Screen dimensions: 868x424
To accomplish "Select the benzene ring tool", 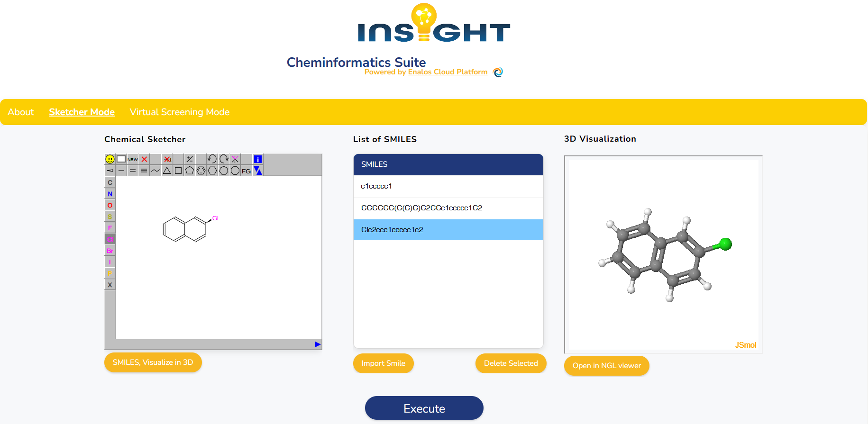I will coord(201,171).
